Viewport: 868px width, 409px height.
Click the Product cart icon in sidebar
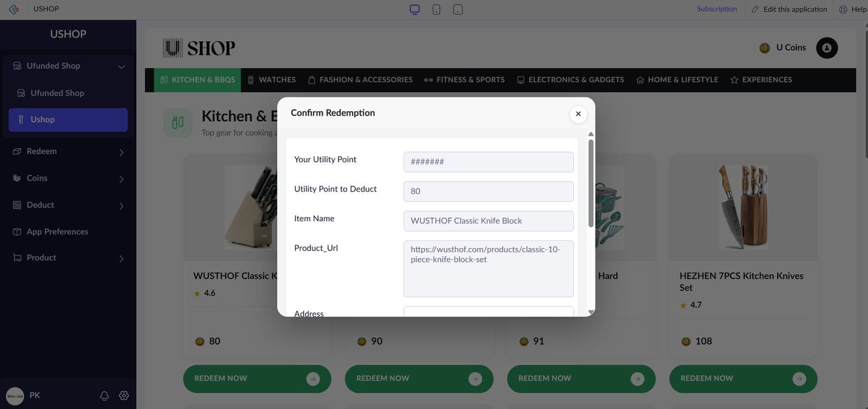pyautogui.click(x=17, y=258)
